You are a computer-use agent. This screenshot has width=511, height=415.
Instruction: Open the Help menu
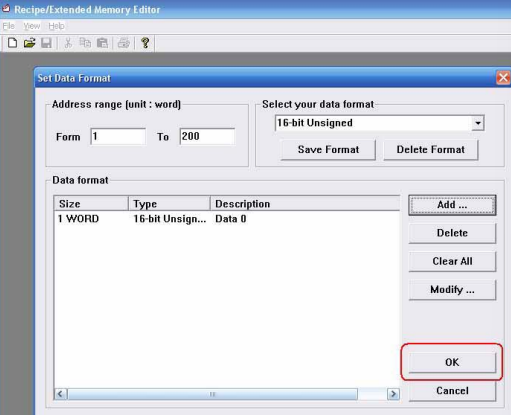point(56,26)
